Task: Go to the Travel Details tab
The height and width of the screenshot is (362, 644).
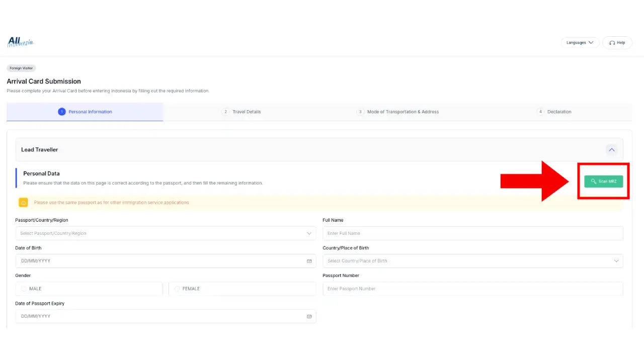Action: click(242, 112)
